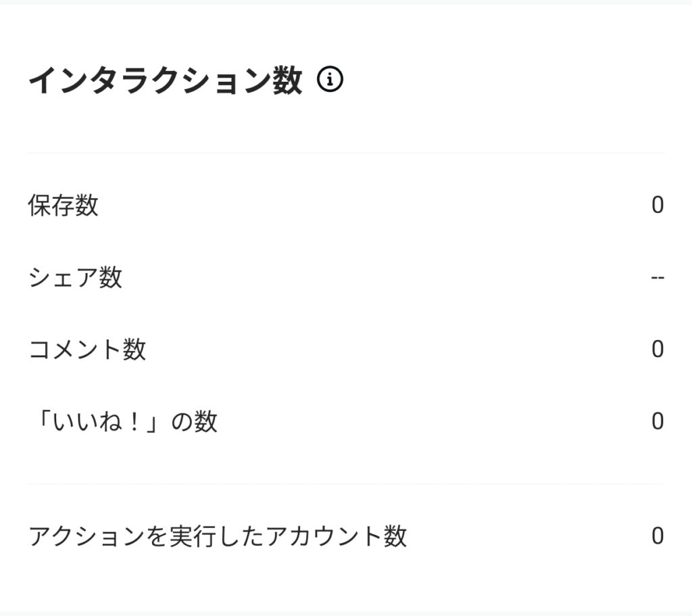Click the divider line above アクションを実行したアカウント数
The height and width of the screenshot is (616, 692).
(346, 484)
